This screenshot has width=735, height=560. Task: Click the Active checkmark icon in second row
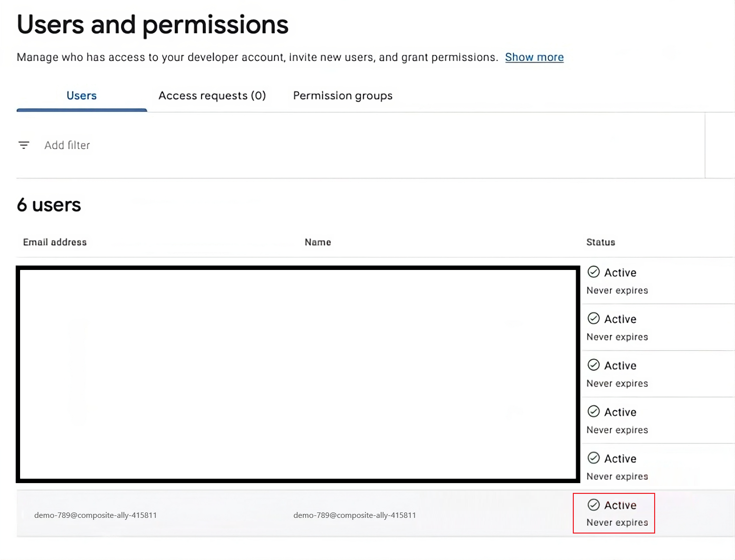[x=593, y=318]
